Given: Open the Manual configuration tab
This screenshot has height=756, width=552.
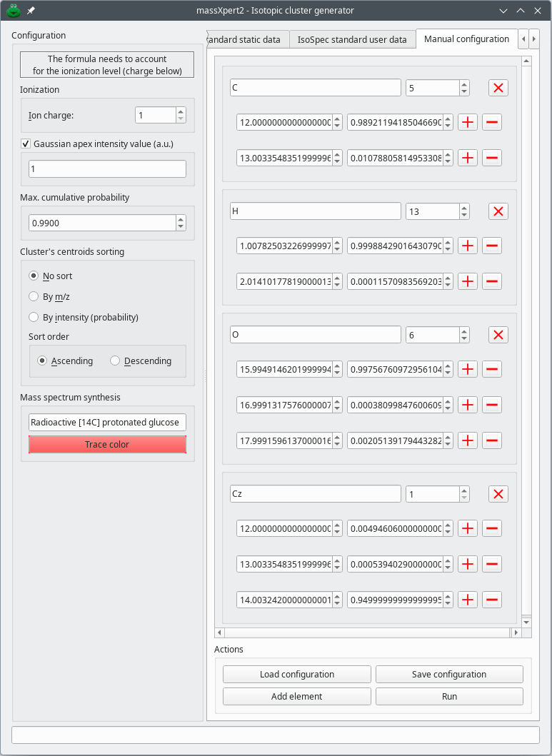Looking at the screenshot, I should (x=466, y=39).
